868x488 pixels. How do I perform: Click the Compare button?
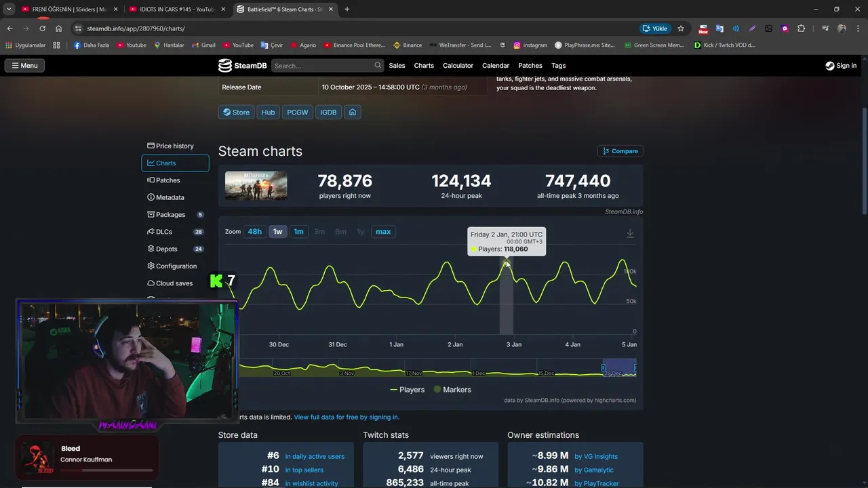(x=620, y=151)
